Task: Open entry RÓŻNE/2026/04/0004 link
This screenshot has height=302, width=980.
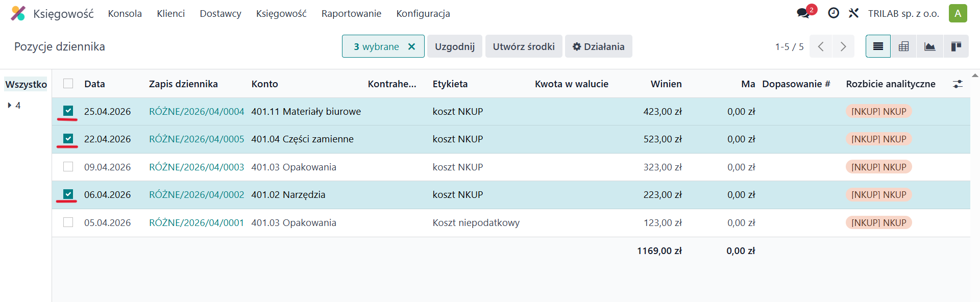Action: coord(197,111)
